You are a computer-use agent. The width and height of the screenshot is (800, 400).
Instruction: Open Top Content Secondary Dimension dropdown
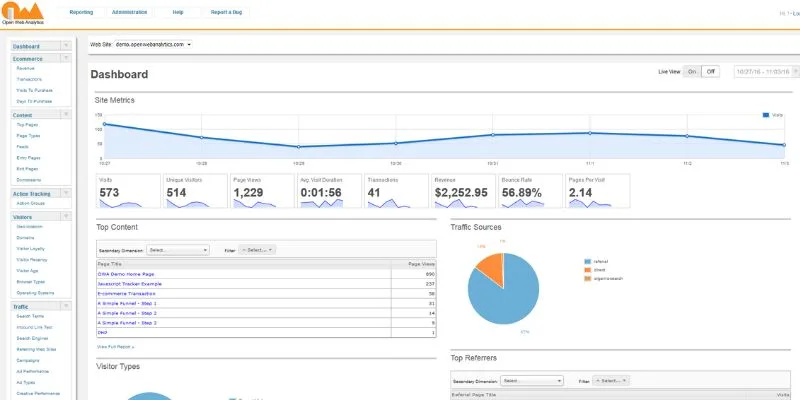pos(178,250)
